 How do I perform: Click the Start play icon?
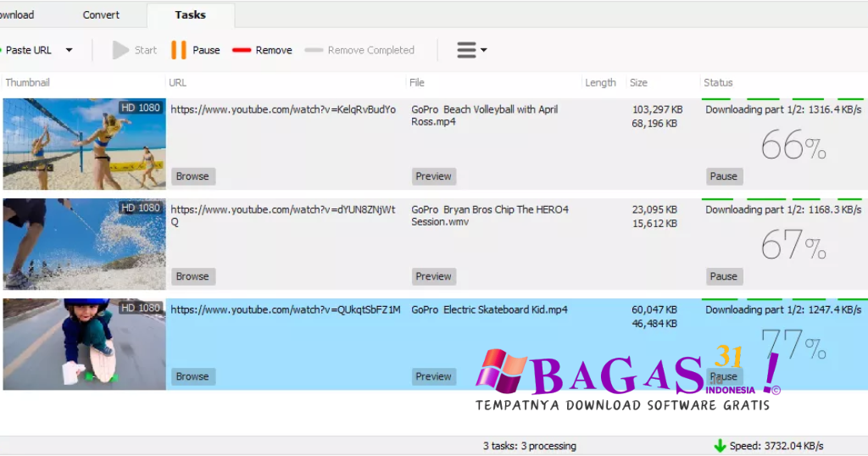click(120, 50)
